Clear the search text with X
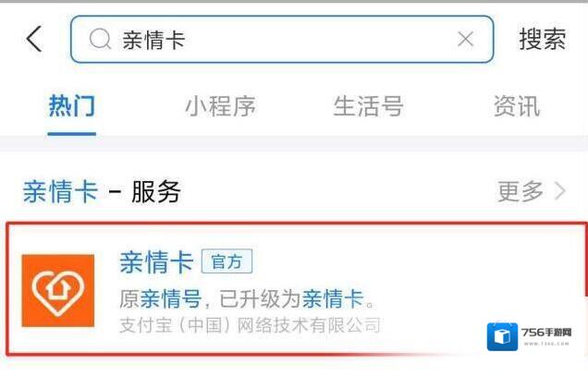Viewport: 588px width, 376px height. pos(465,39)
